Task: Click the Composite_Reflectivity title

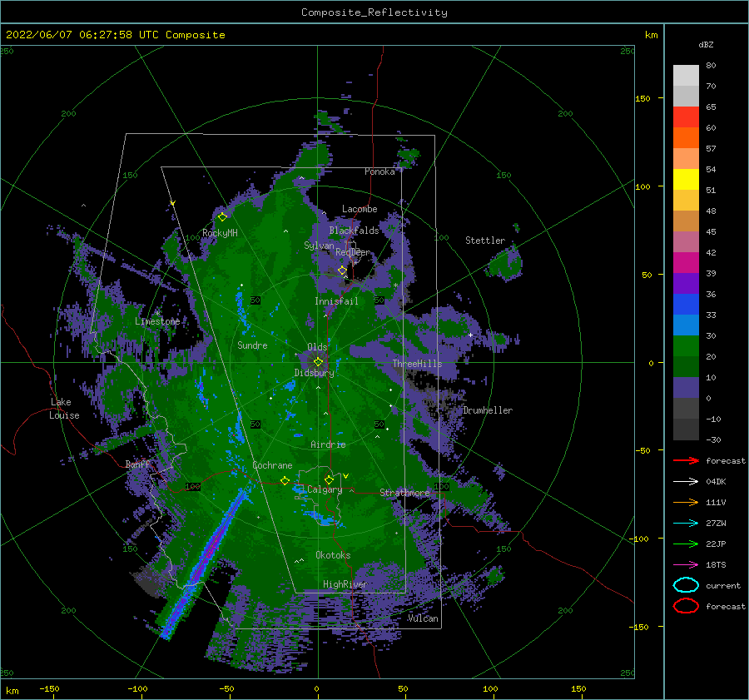Action: [x=374, y=12]
